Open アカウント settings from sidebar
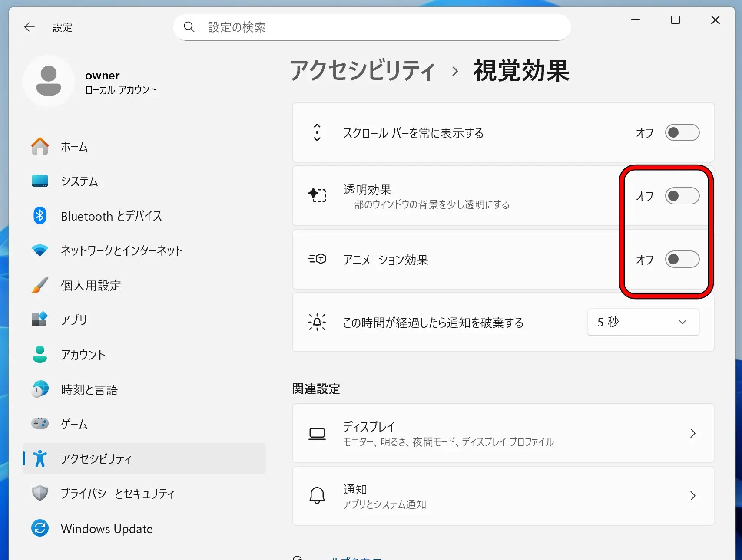The width and height of the screenshot is (742, 560). click(83, 355)
